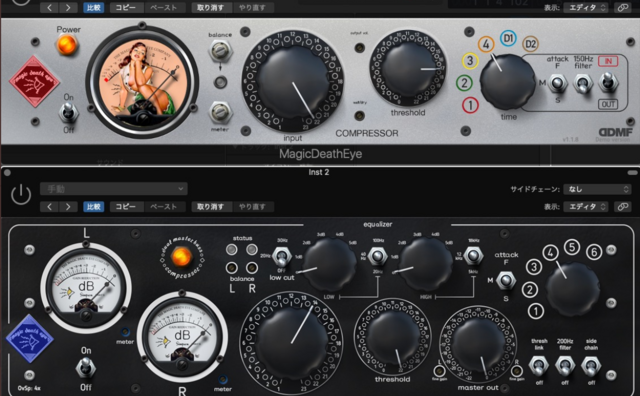Click the plug-in power icon for Inst 2
The image size is (640, 396).
[x=21, y=195]
